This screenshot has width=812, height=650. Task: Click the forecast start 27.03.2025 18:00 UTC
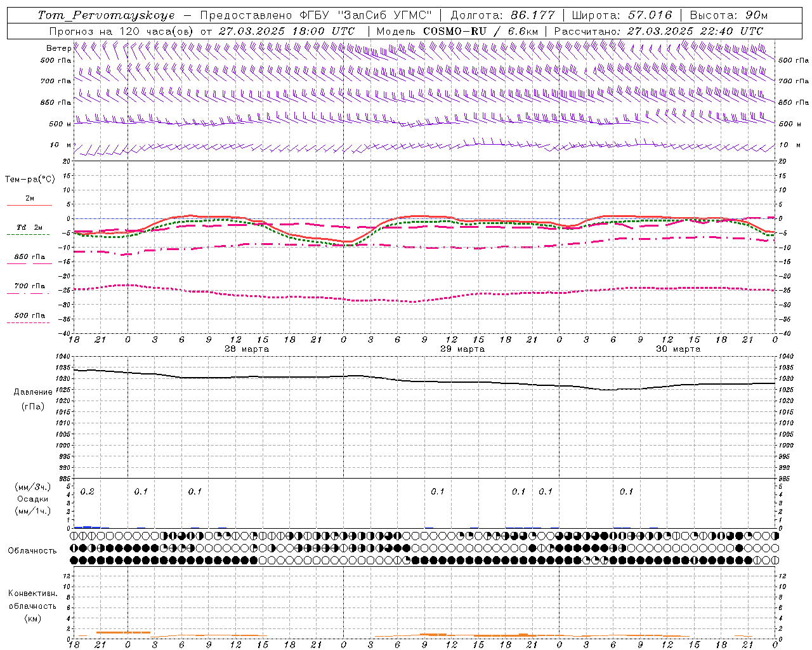coord(287,31)
